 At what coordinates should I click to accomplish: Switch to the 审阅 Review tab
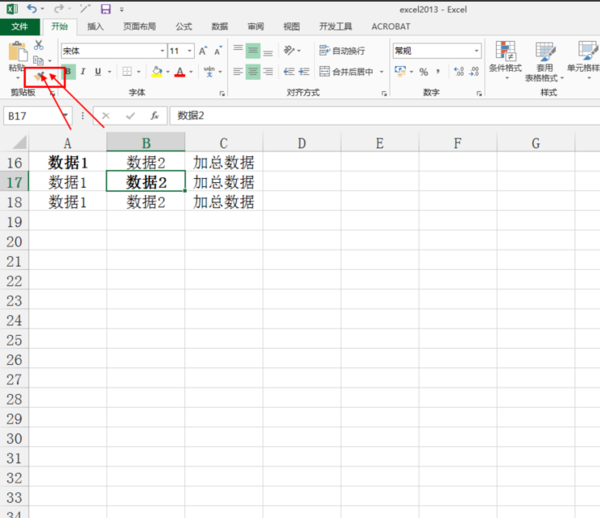coord(256,26)
